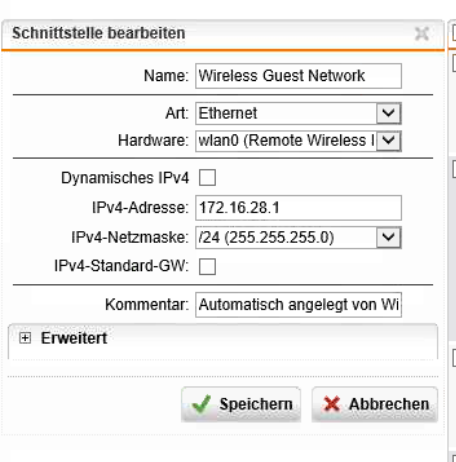Click the green checkmark icon on Speichern
Screen dimensions: 456x462
pos(201,404)
